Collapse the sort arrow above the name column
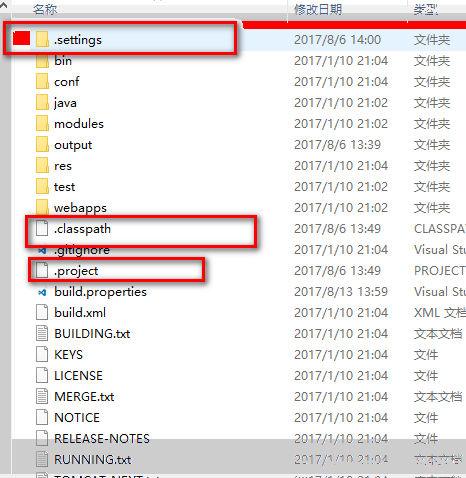The height and width of the screenshot is (478, 466). 4,4
